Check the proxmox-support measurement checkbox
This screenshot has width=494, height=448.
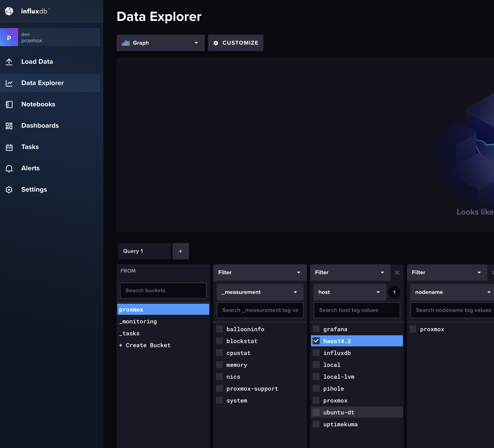coord(219,389)
